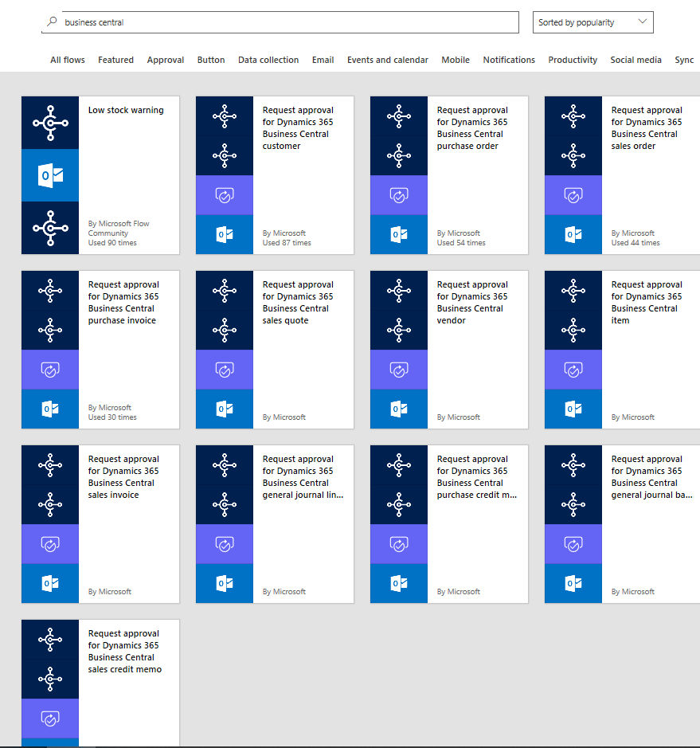Click the Outlook icon on sales quote card
The image size is (700, 748).
pyautogui.click(x=225, y=409)
